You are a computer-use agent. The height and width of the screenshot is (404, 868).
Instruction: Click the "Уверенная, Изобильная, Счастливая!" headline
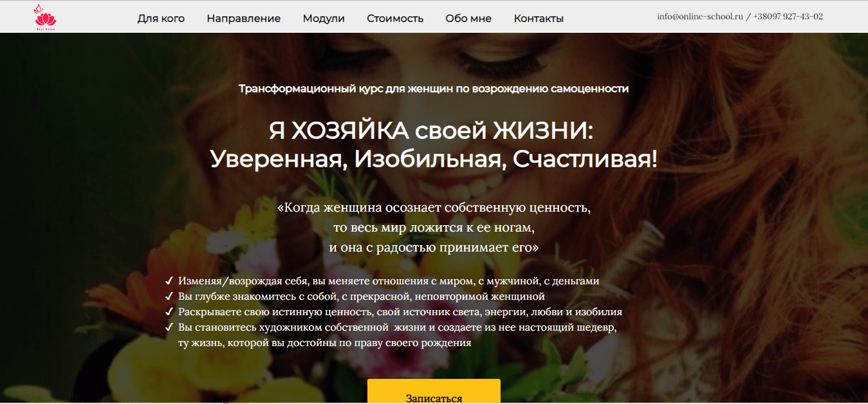434,159
